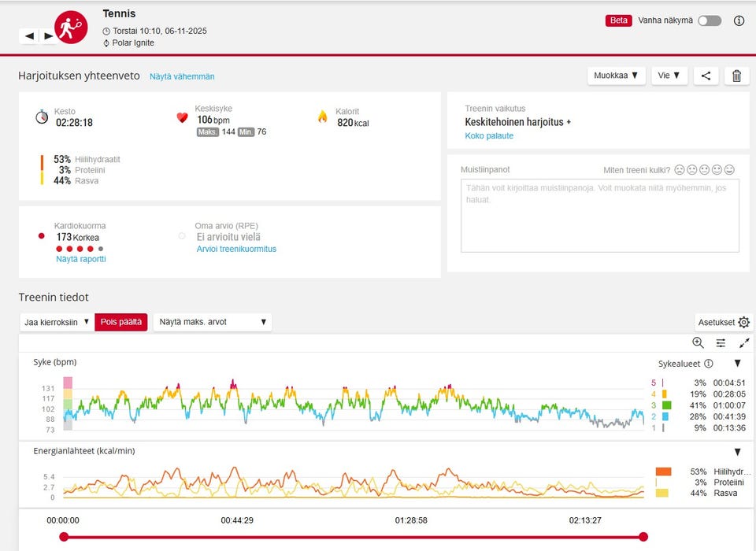Select the happiest smiley face rating
Image resolution: width=756 pixels, height=551 pixels.
(x=729, y=170)
